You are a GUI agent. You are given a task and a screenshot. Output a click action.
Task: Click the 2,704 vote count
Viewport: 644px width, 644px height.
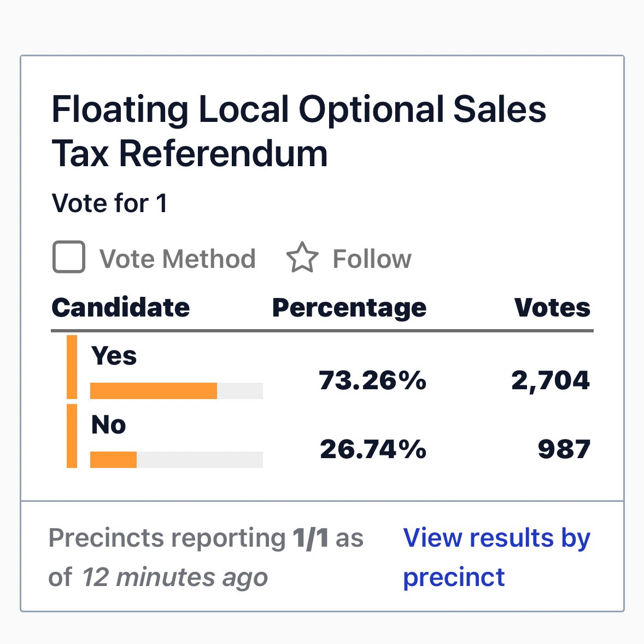point(551,380)
